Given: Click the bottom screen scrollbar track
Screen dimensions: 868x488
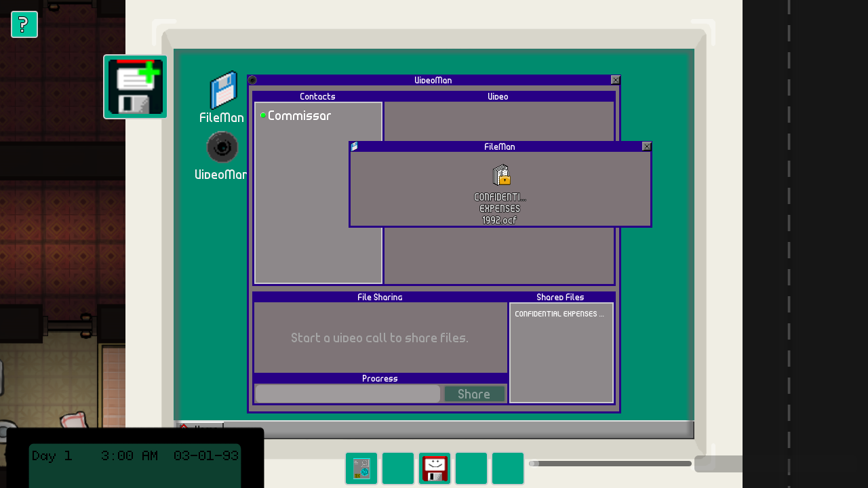Looking at the screenshot, I should pos(610,464).
